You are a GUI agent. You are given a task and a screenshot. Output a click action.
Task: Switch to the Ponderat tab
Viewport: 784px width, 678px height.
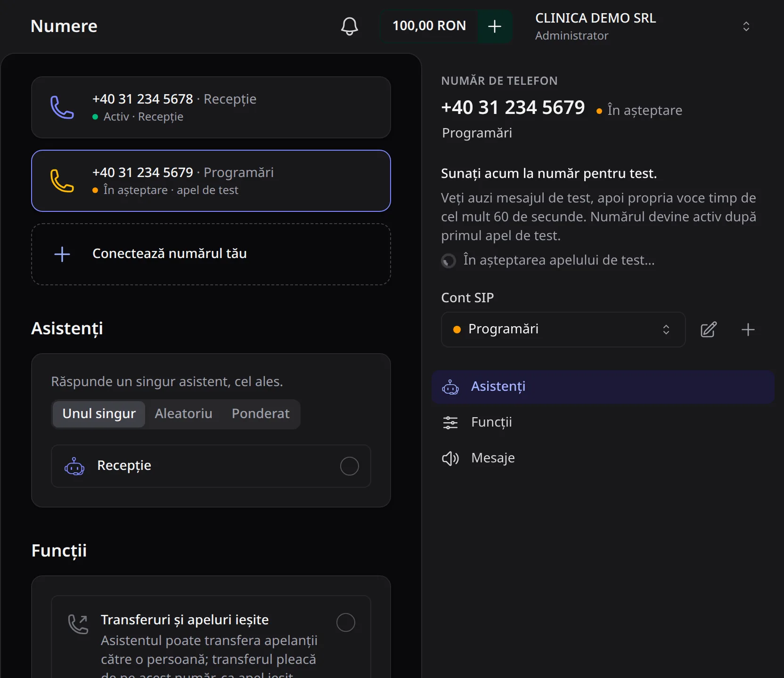click(x=261, y=414)
